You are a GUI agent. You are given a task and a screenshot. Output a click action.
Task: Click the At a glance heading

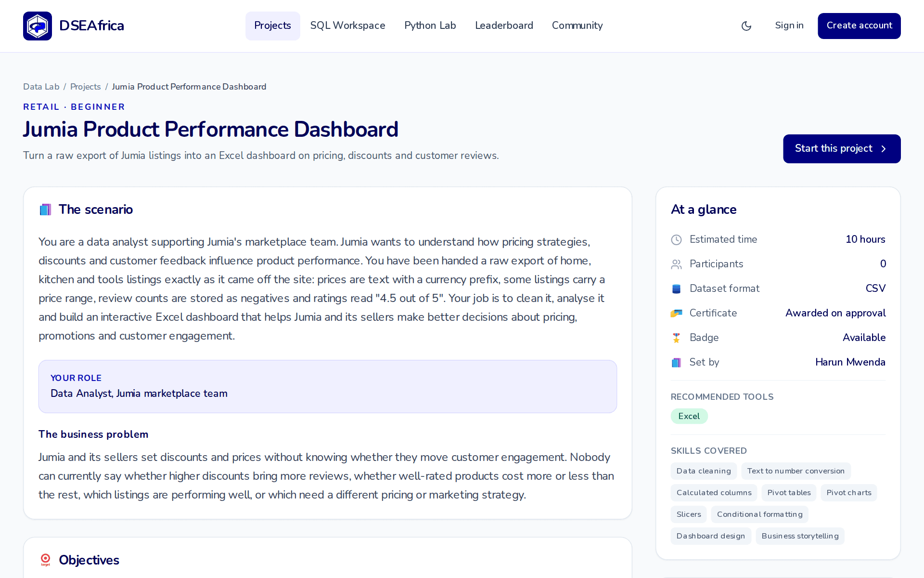point(704,210)
